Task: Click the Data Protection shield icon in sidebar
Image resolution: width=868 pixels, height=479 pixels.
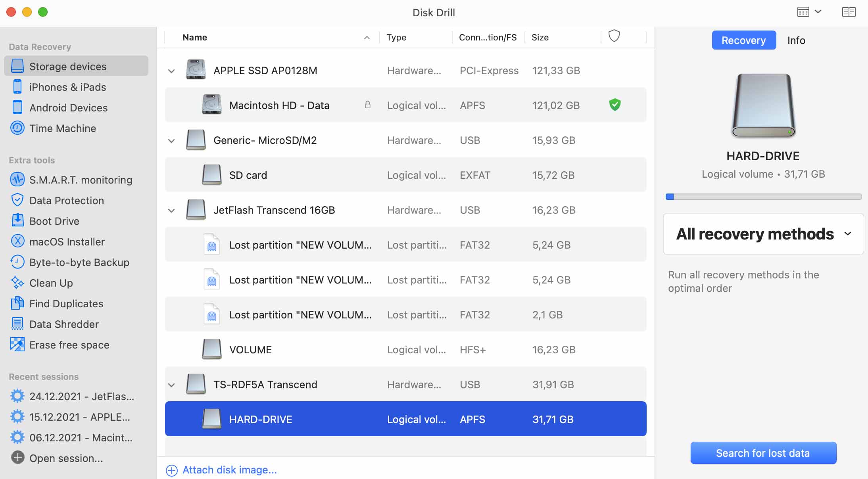Action: (17, 200)
